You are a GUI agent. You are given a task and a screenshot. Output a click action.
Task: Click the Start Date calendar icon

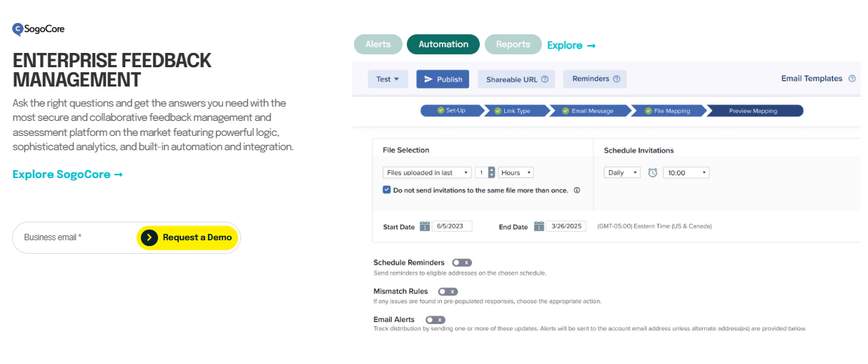(425, 227)
